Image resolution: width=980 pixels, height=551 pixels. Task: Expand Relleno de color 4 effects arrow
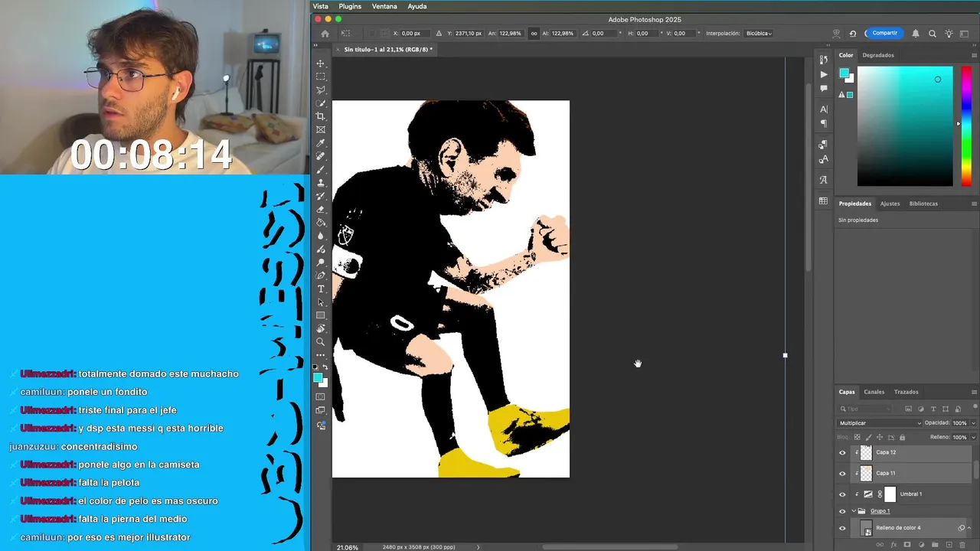point(970,528)
